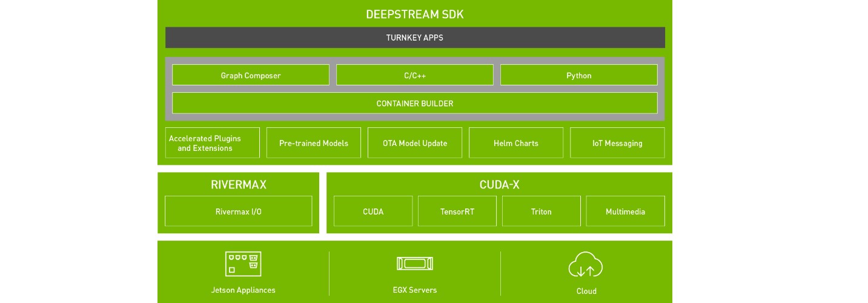868x303 pixels.
Task: Open the Graph Composer box
Action: (x=251, y=75)
